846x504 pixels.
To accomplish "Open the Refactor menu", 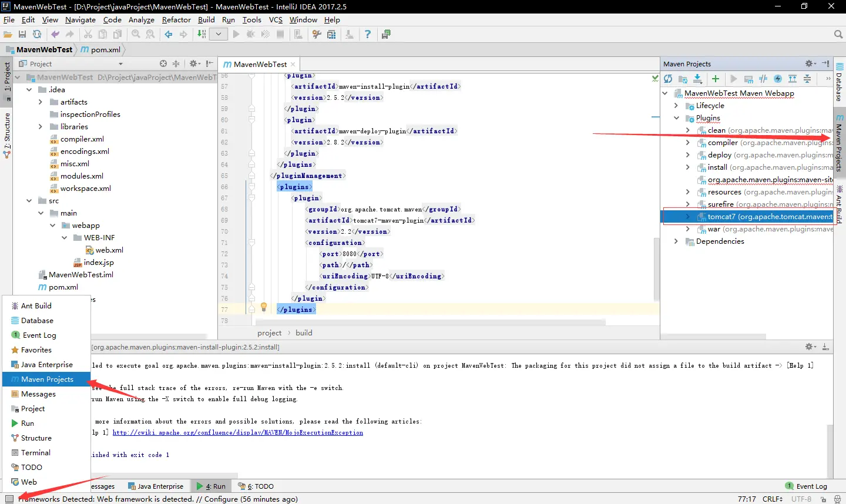I will pos(176,20).
